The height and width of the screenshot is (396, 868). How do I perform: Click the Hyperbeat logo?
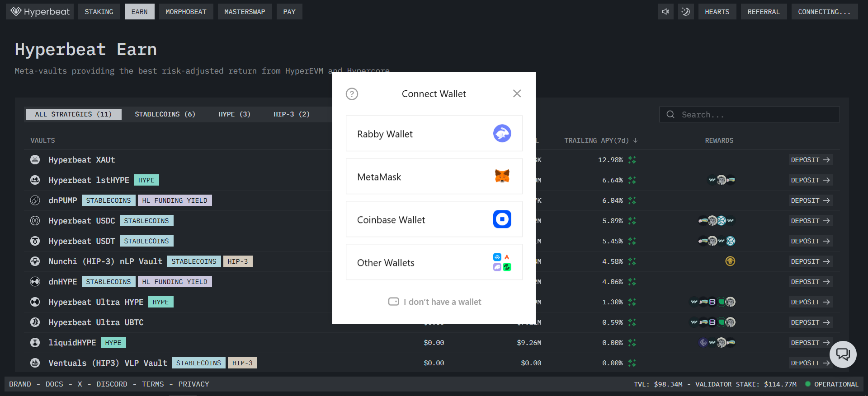[x=40, y=12]
